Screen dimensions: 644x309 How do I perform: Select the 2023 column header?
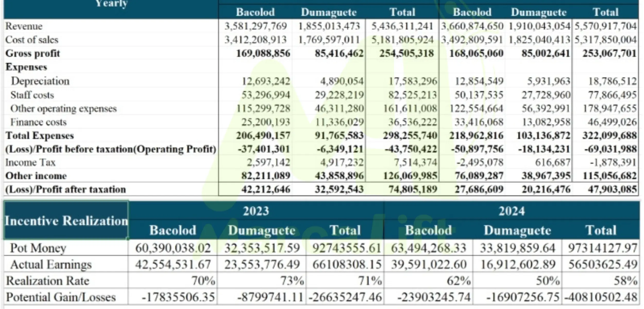pyautogui.click(x=256, y=211)
